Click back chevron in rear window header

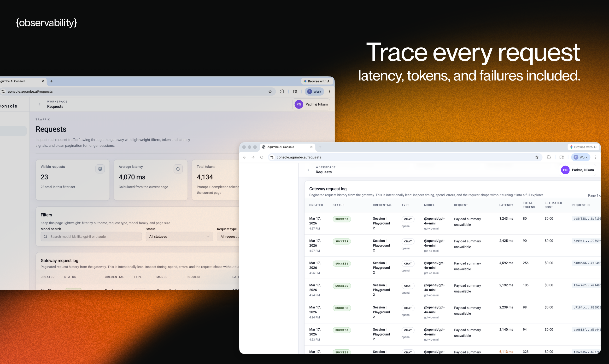40,104
